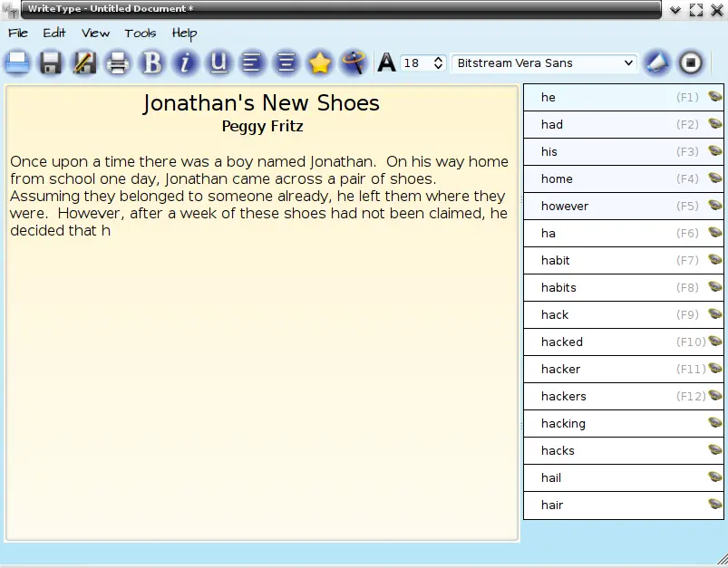Play the speaker icon beside suggestion "had"

coord(715,124)
